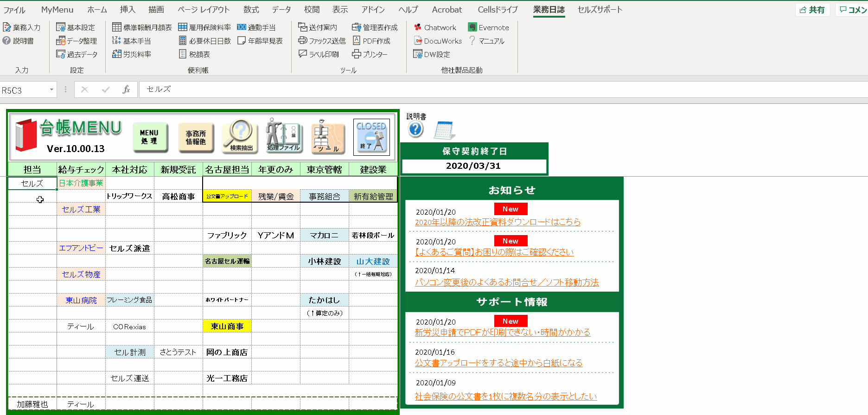Run PDF作成
868x415 pixels.
click(x=371, y=41)
